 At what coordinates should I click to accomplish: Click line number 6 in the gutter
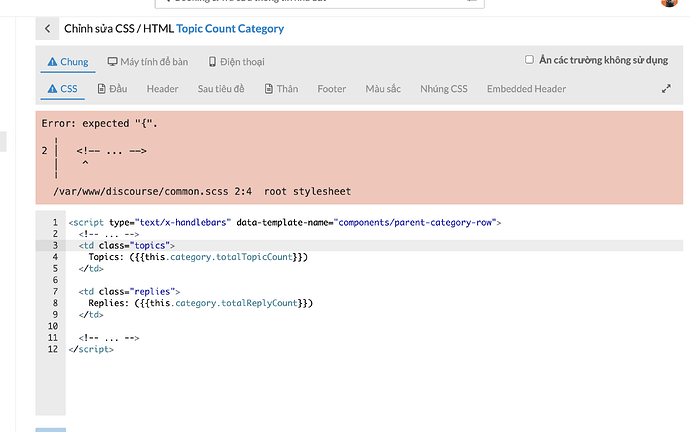point(55,280)
